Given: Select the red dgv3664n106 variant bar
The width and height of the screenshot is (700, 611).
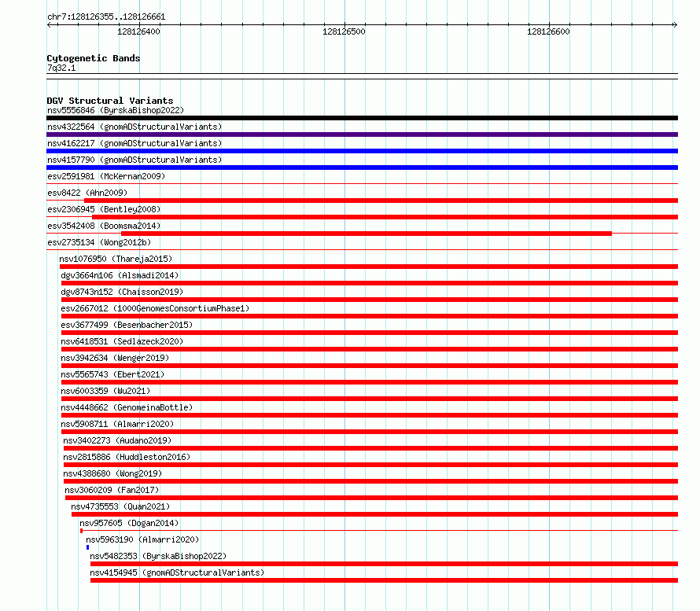Looking at the screenshot, I should point(370,283).
